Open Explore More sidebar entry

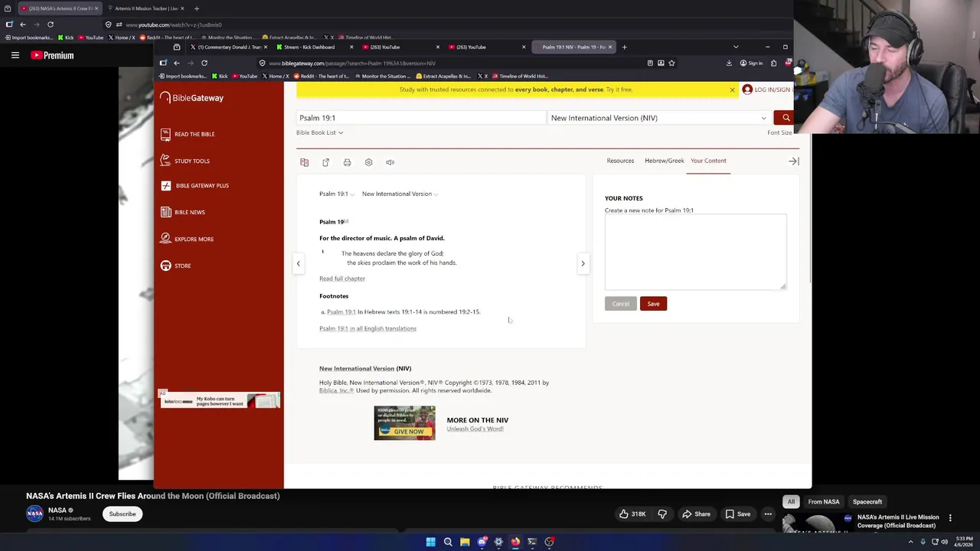[x=187, y=239]
